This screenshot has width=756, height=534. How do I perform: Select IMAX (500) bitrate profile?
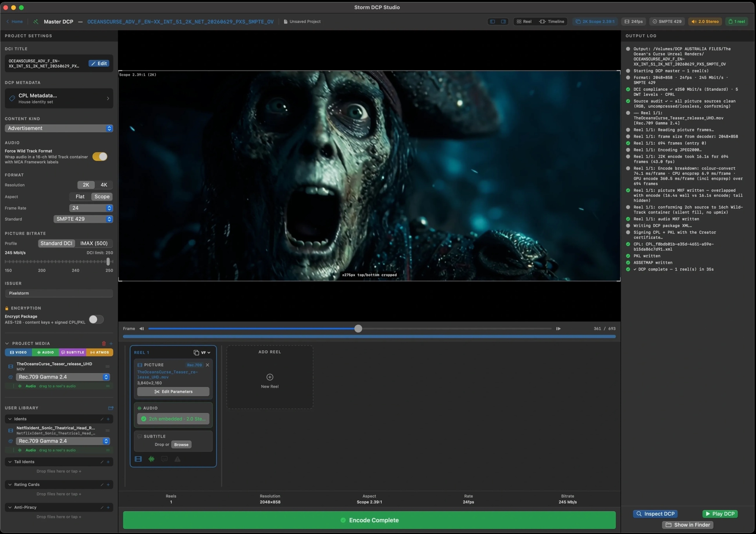point(94,243)
